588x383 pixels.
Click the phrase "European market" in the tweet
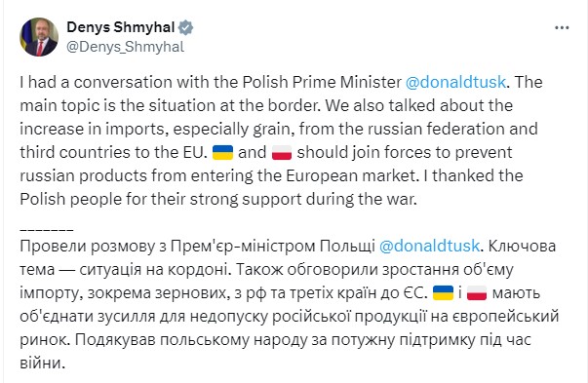[351, 175]
